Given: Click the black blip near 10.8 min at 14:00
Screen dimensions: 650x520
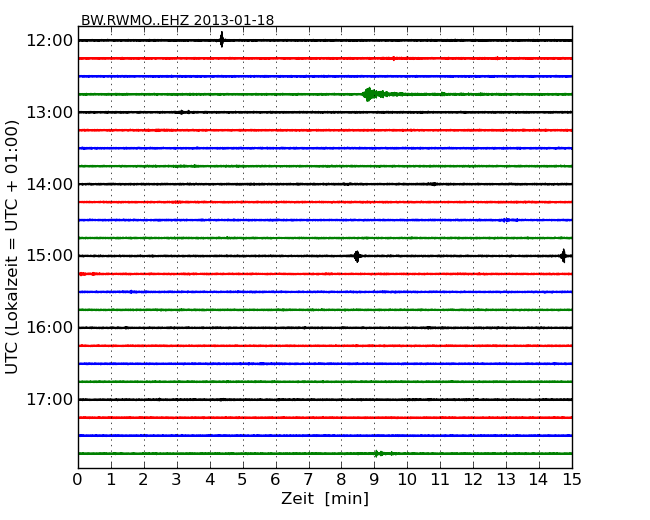Looking at the screenshot, I should click(x=433, y=184).
